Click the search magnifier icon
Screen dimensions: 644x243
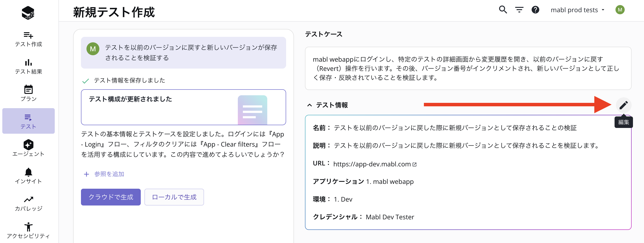[x=503, y=10]
